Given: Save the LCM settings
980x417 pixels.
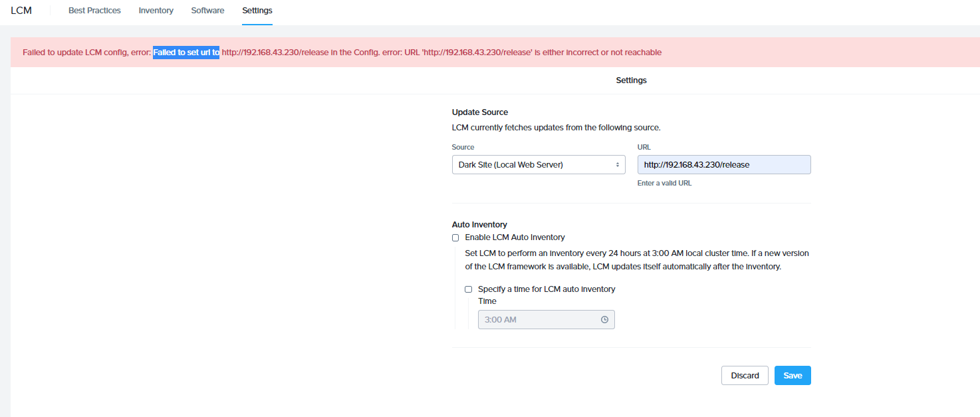Looking at the screenshot, I should 793,376.
